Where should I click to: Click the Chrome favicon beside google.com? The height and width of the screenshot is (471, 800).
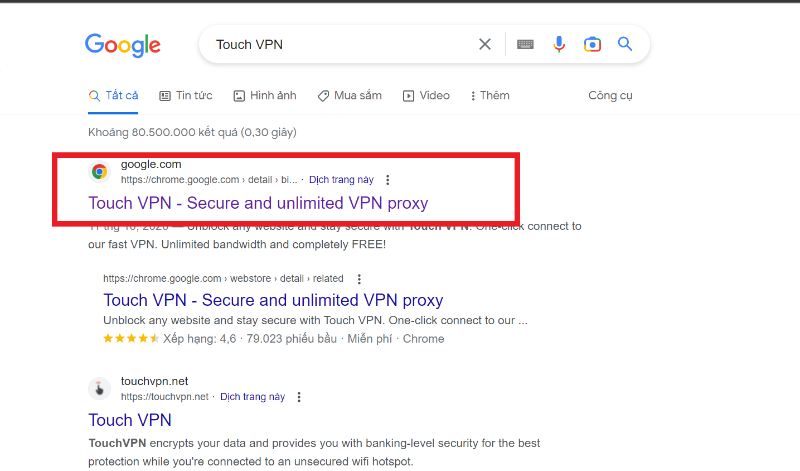(99, 172)
